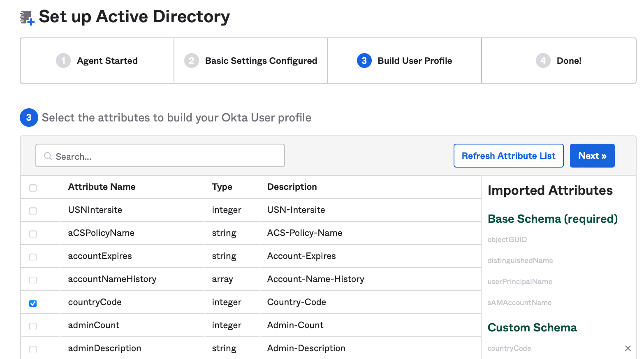644x359 pixels.
Task: Toggle the select-all attributes checkbox
Action: pyautogui.click(x=33, y=188)
